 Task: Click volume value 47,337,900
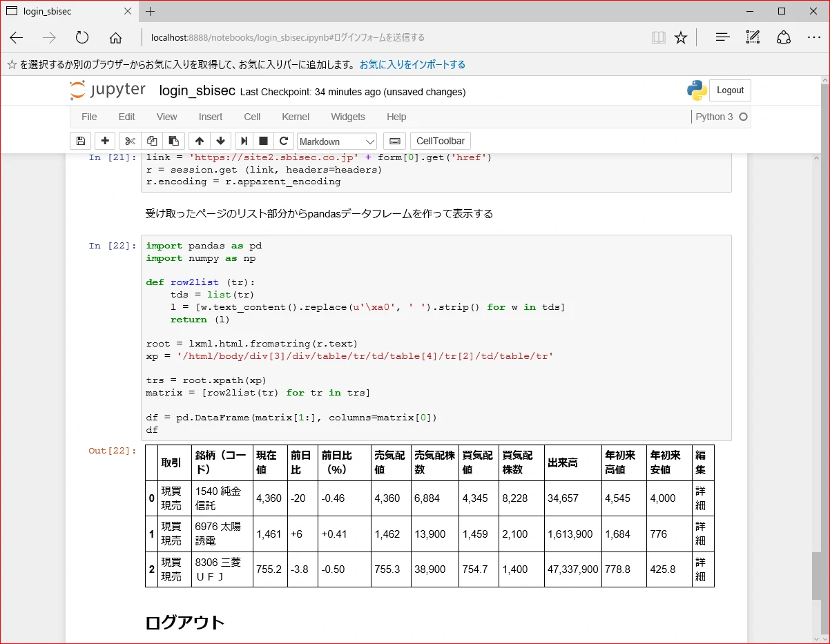(572, 569)
